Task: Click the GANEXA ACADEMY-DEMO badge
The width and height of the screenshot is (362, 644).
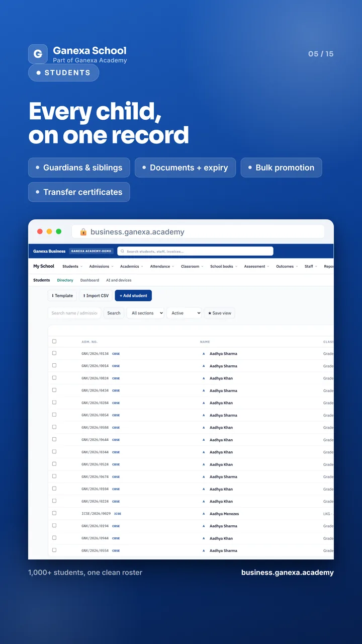Action: [92, 251]
